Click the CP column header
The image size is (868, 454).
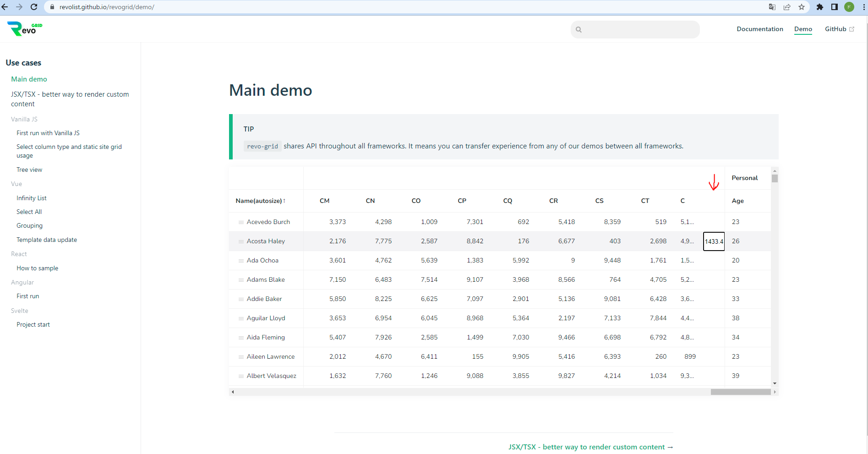tap(462, 201)
